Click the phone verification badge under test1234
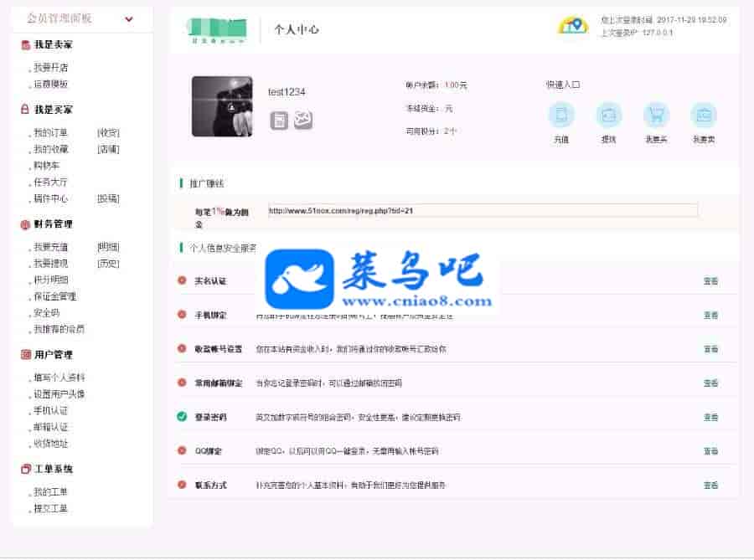754x560 pixels. 279,121
